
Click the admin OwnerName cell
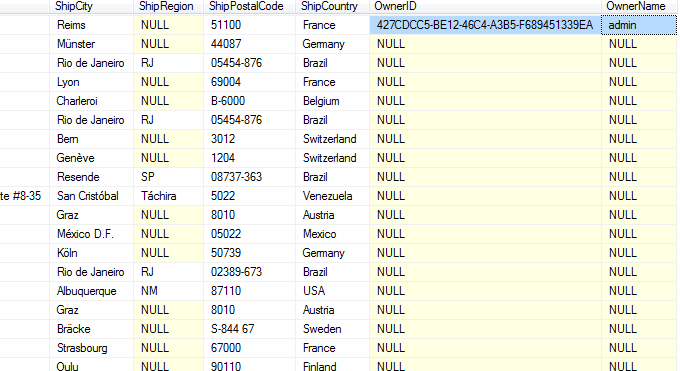(x=639, y=25)
